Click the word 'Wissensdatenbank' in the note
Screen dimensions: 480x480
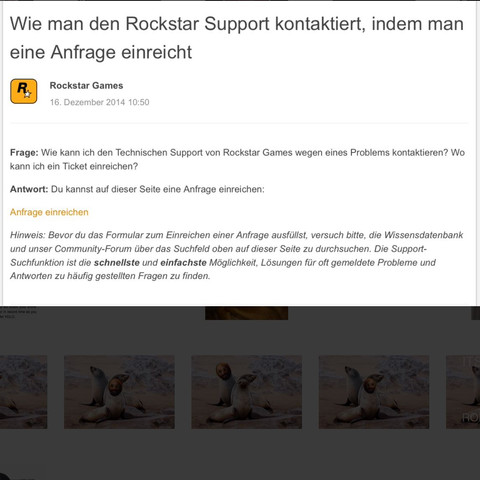coord(424,235)
